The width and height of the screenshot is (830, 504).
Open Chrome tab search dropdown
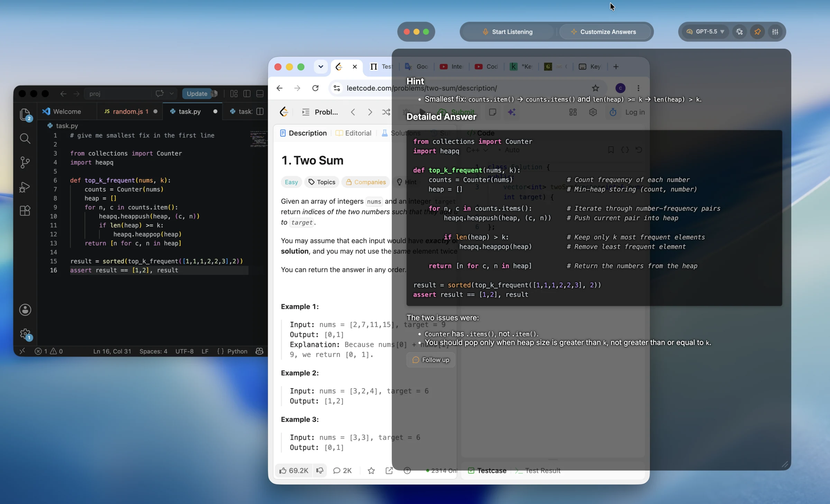(321, 67)
